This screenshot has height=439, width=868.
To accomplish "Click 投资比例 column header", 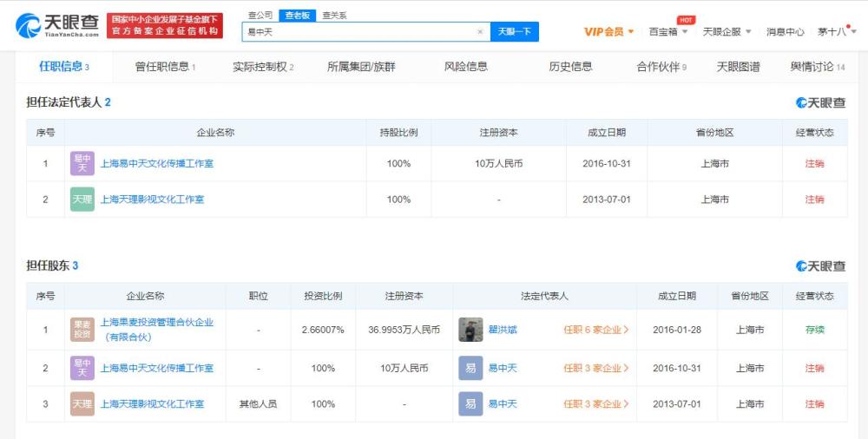I will tap(323, 296).
